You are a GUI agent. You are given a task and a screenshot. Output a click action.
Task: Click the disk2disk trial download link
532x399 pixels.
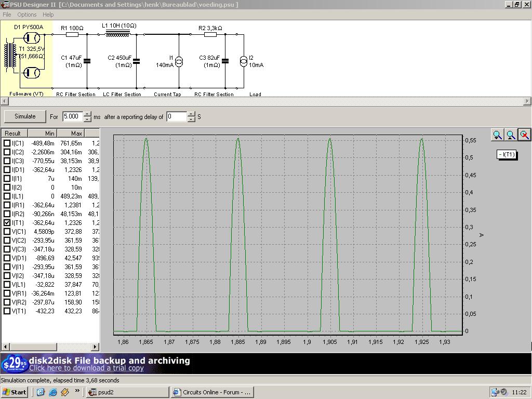[x=86, y=368]
